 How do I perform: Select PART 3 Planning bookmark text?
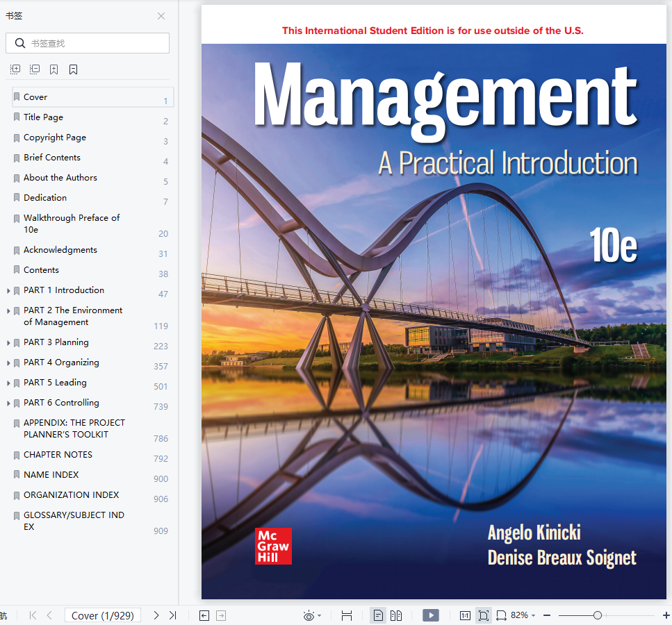click(56, 342)
